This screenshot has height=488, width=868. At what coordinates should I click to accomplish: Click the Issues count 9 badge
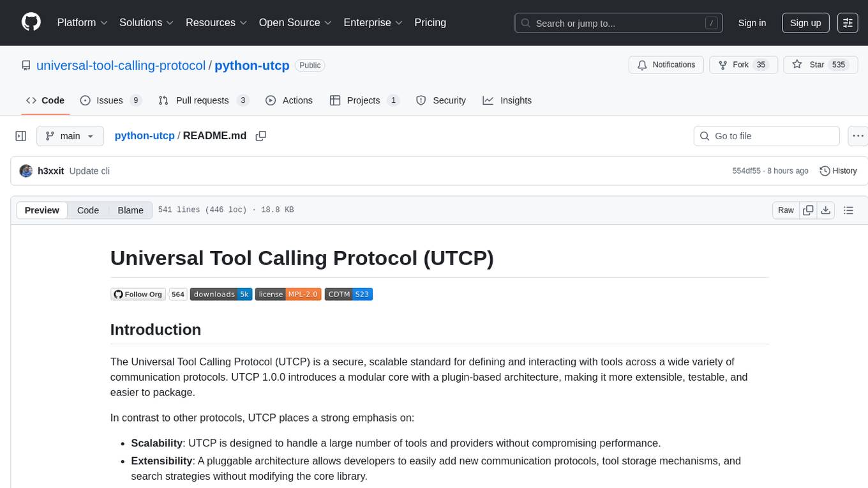[x=135, y=100]
